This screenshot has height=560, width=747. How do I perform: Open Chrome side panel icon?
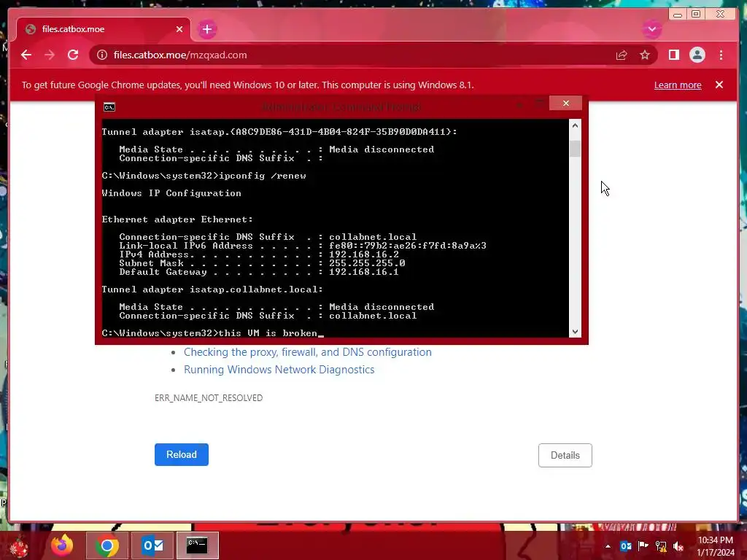tap(673, 55)
